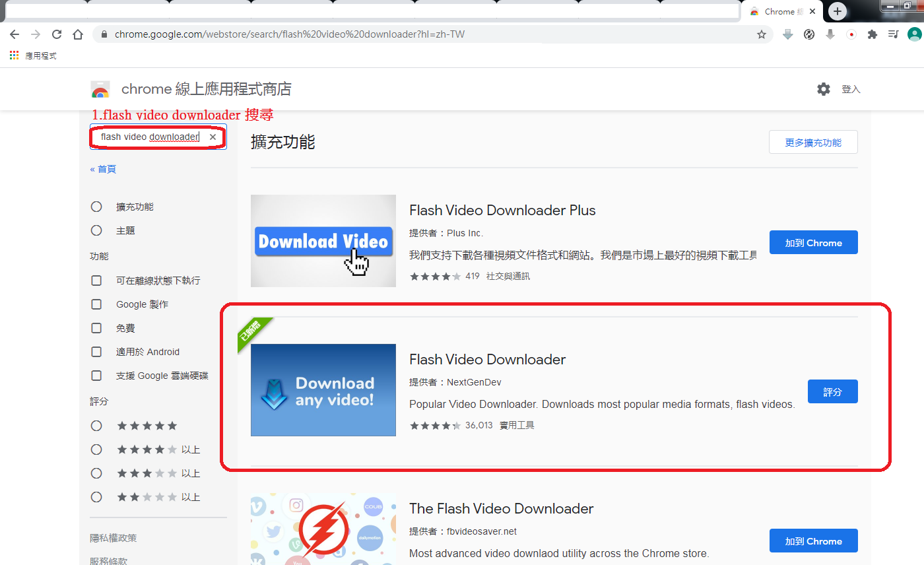Click the padlock site security icon
The width and height of the screenshot is (924, 565).
(x=104, y=34)
